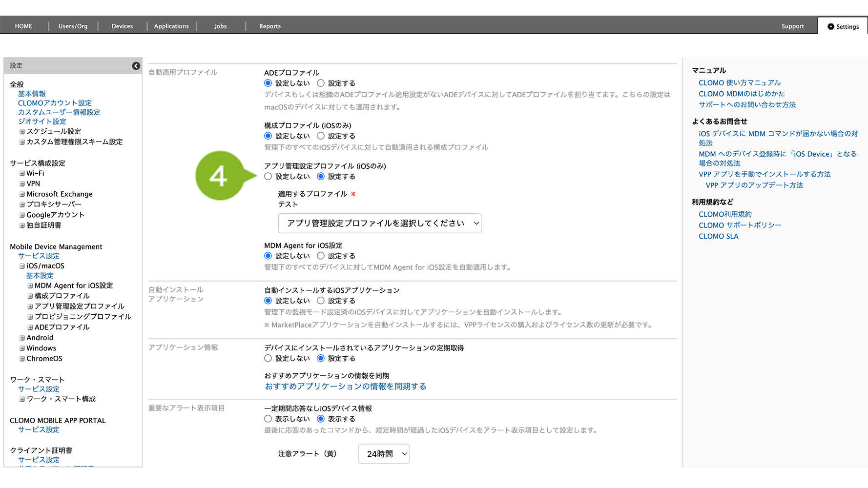Expand the Wi-Fi tree node
Screen dimensions: 868x488
(x=22, y=173)
